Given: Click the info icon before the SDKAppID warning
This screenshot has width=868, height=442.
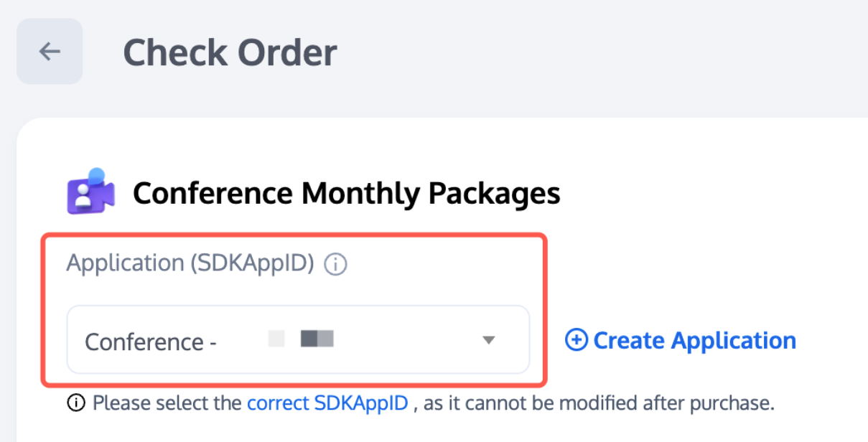Looking at the screenshot, I should tap(76, 403).
